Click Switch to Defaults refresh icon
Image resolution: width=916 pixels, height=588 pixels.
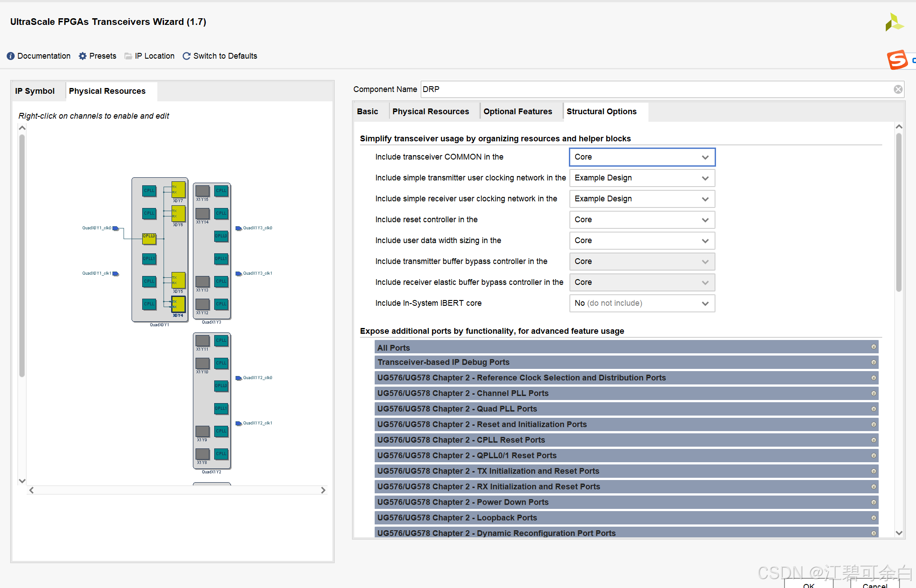(187, 56)
